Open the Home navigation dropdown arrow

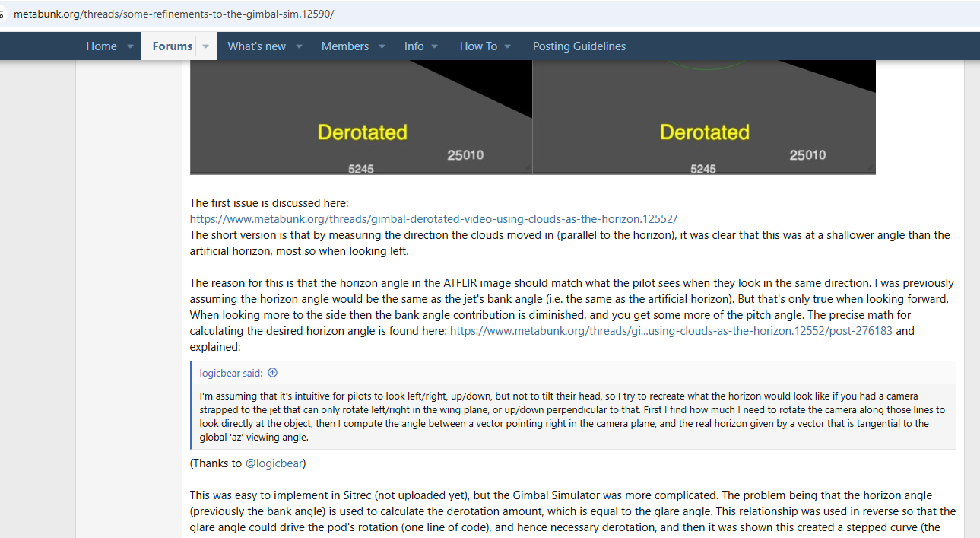pos(129,46)
